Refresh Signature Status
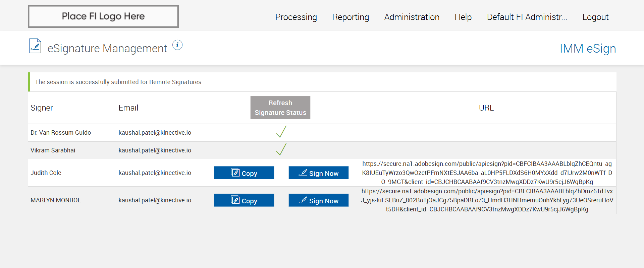This screenshot has height=268, width=644. coord(280,108)
